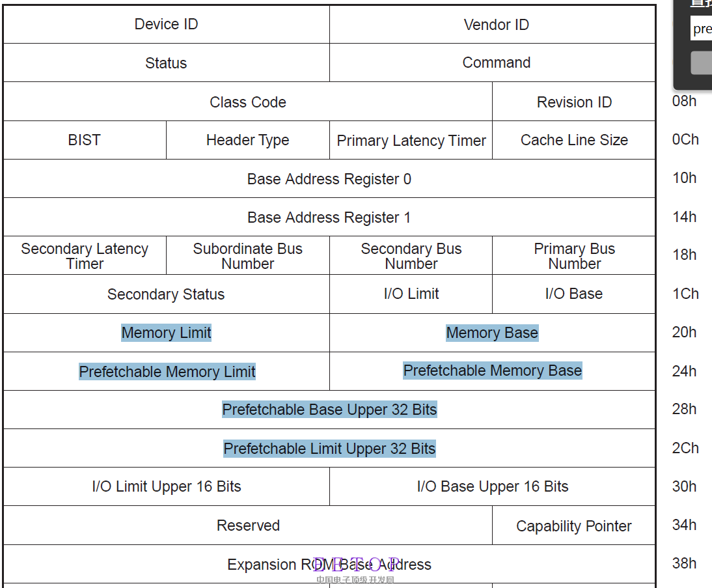The image size is (712, 588).
Task: Select the Prefetchable Memory Limit cell
Action: click(167, 372)
